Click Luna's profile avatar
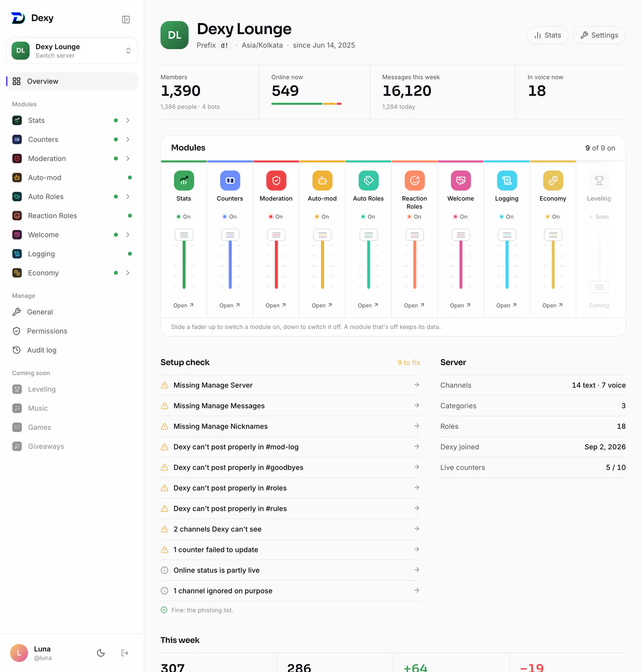Viewport: 642px width, 672px height. 19,653
